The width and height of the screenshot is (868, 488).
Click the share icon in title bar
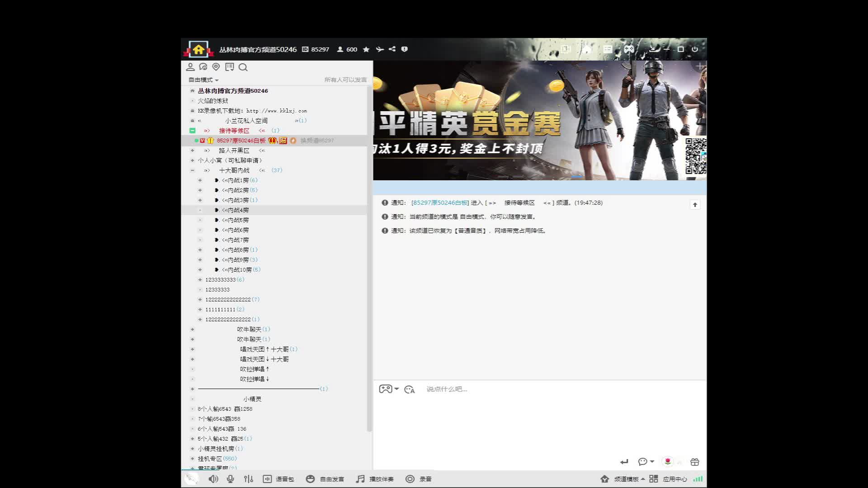tap(392, 49)
